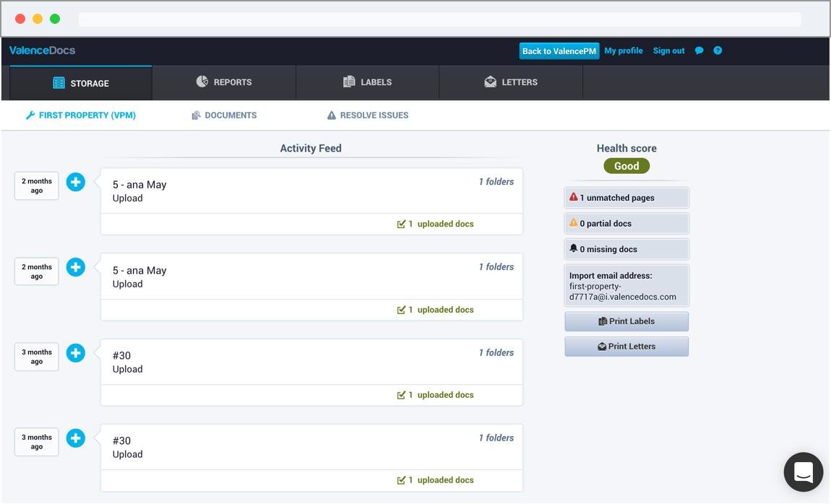Click the uploaded docs checkmark in first entry
This screenshot has height=504, width=831.
point(401,224)
